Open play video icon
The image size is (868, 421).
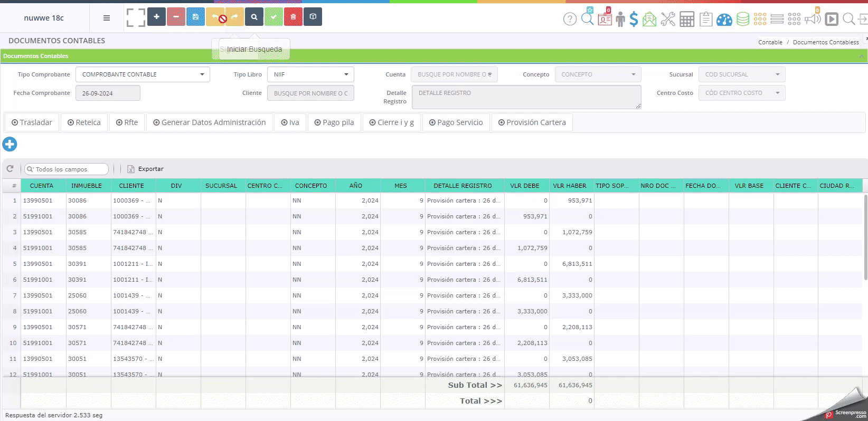click(832, 20)
